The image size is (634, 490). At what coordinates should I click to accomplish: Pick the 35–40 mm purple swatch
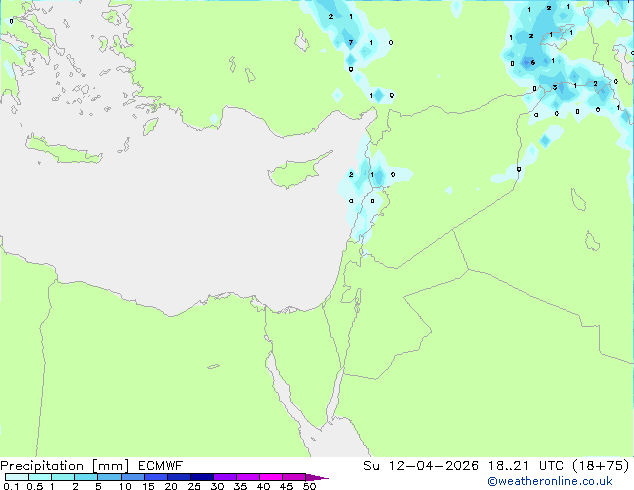tap(248, 477)
